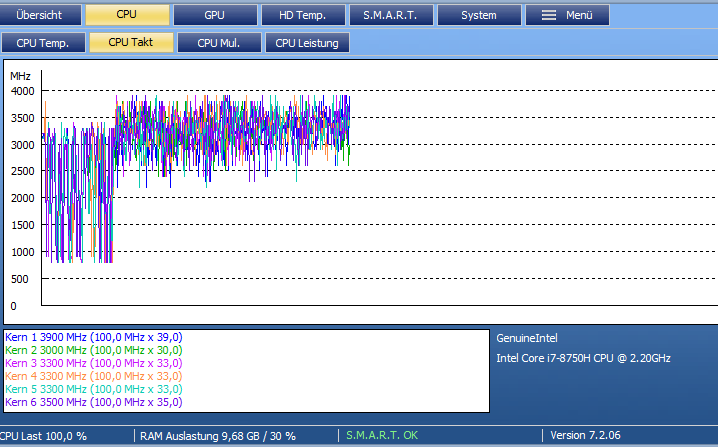Viewport: 718px width, 447px height.
Task: Select Kern 6 3500 MHz row
Action: [94, 402]
